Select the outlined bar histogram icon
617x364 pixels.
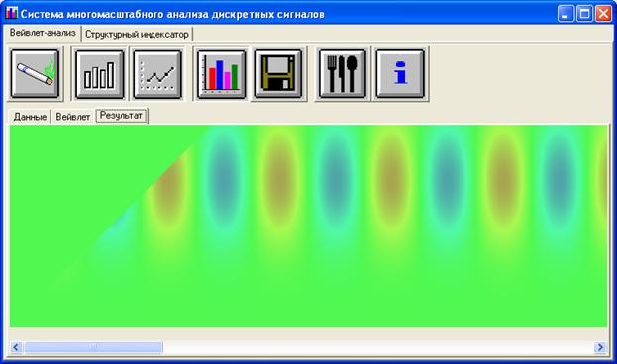[x=100, y=74]
